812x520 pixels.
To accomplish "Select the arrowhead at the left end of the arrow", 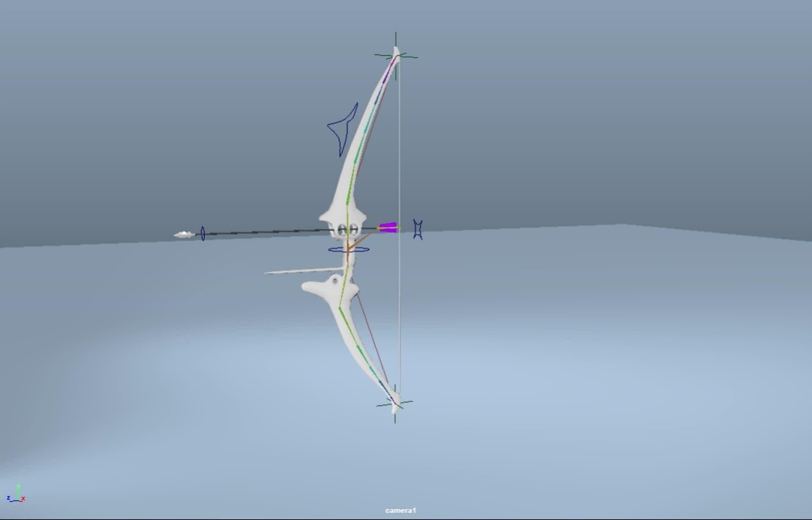I will pyautogui.click(x=184, y=233).
